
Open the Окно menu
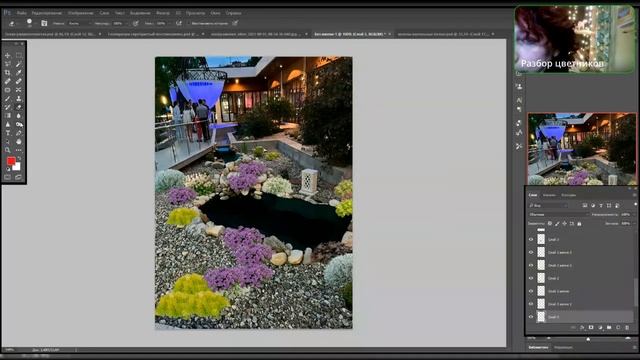pyautogui.click(x=215, y=13)
